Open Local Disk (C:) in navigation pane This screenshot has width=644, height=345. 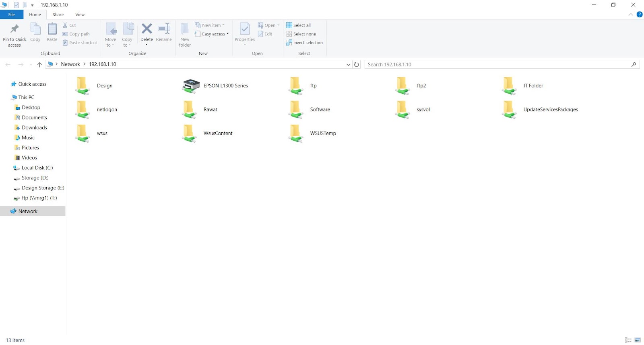click(x=37, y=168)
